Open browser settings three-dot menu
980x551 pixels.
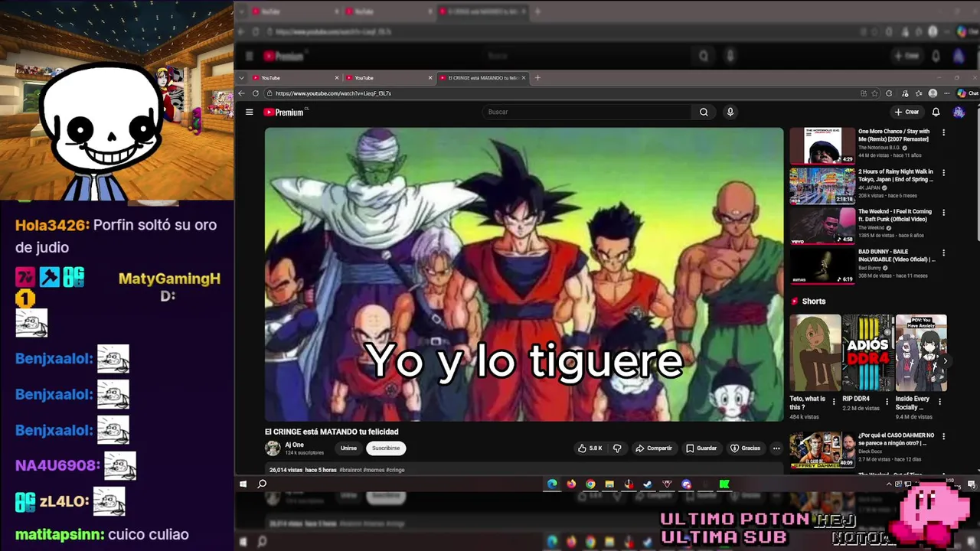coord(946,93)
